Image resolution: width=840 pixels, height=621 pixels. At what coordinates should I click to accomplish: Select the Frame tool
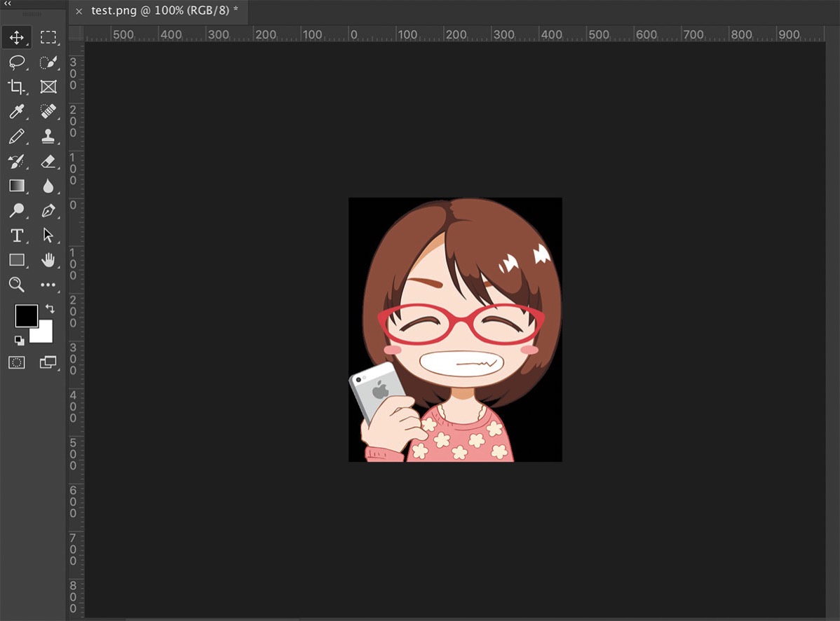tap(48, 87)
